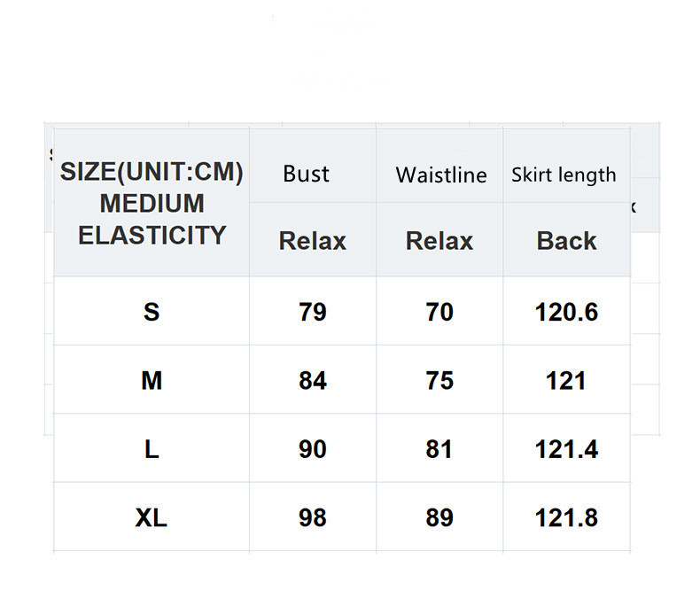Click the Skirt length column header
Screen dimensions: 700x590
(564, 175)
